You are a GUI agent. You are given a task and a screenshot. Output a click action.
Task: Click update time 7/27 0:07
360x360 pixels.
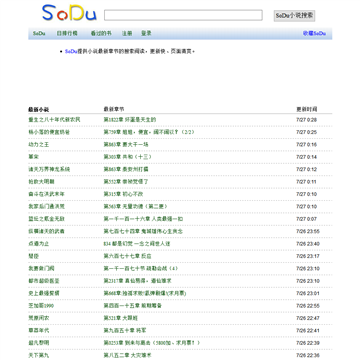306,219
